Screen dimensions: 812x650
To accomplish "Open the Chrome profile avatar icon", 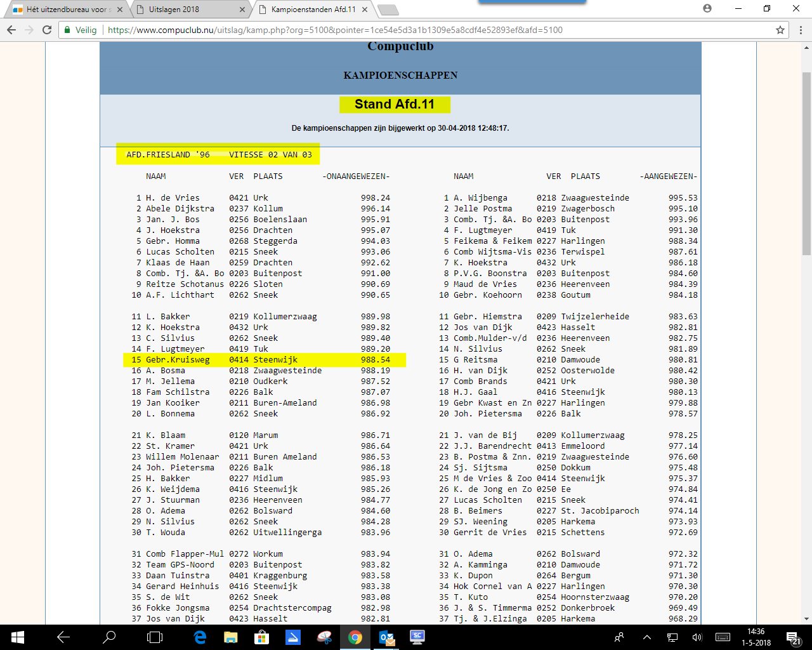I will [707, 8].
